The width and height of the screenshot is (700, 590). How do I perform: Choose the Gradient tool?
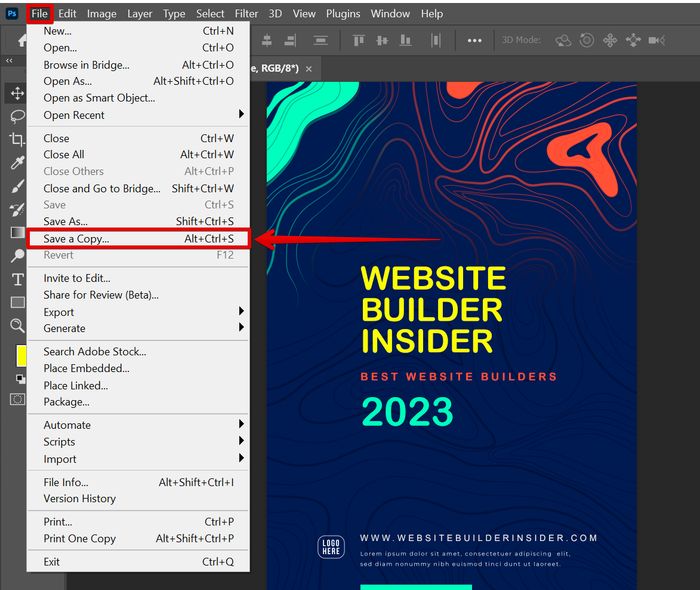17,232
